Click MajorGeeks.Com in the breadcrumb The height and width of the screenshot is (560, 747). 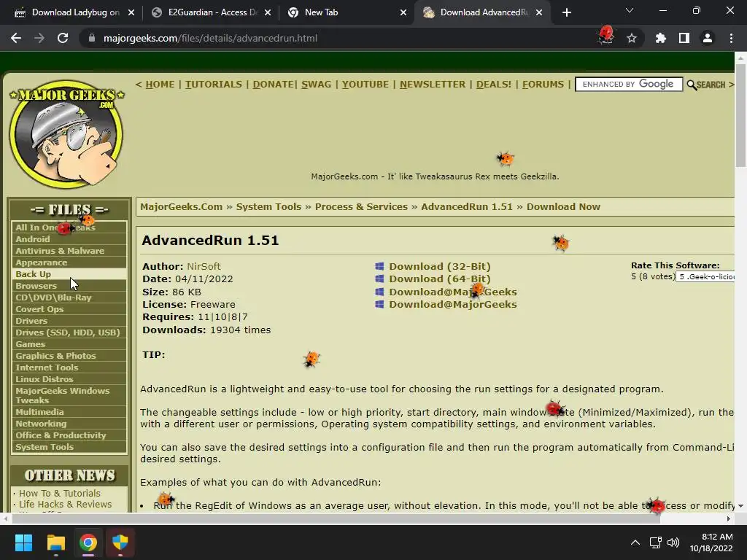181,206
